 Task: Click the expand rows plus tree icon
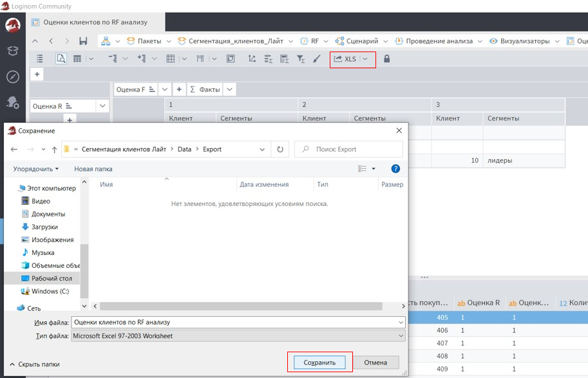point(142,59)
